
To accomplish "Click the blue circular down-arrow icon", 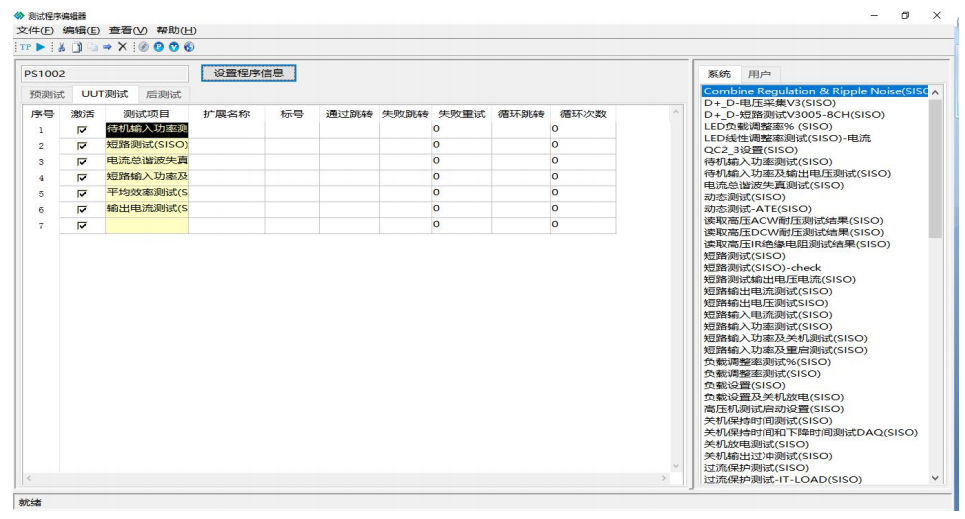I will [174, 46].
